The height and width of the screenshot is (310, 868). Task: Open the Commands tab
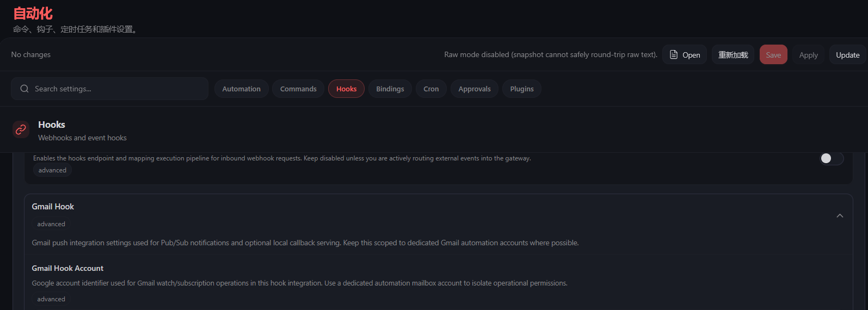298,89
